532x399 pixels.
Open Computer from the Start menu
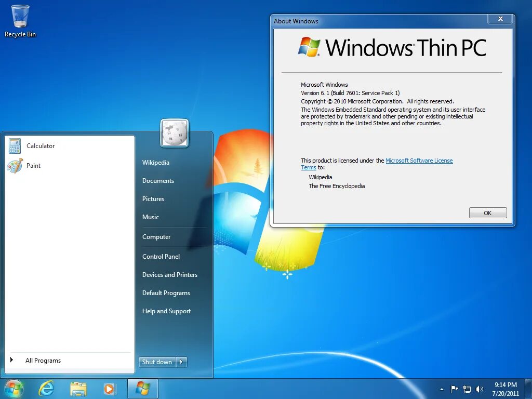(156, 237)
